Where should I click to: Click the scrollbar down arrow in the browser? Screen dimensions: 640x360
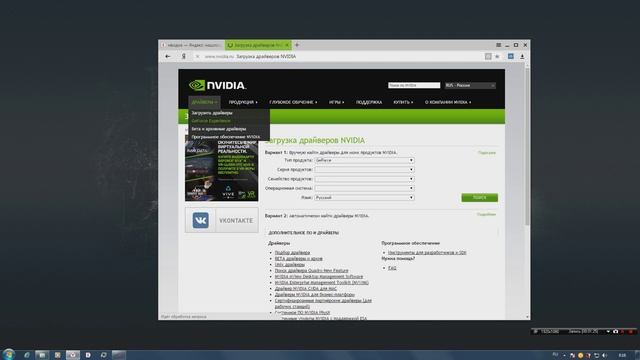click(527, 317)
